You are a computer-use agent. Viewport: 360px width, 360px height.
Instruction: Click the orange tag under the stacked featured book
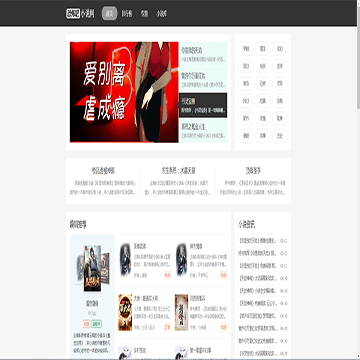[x=87, y=324]
